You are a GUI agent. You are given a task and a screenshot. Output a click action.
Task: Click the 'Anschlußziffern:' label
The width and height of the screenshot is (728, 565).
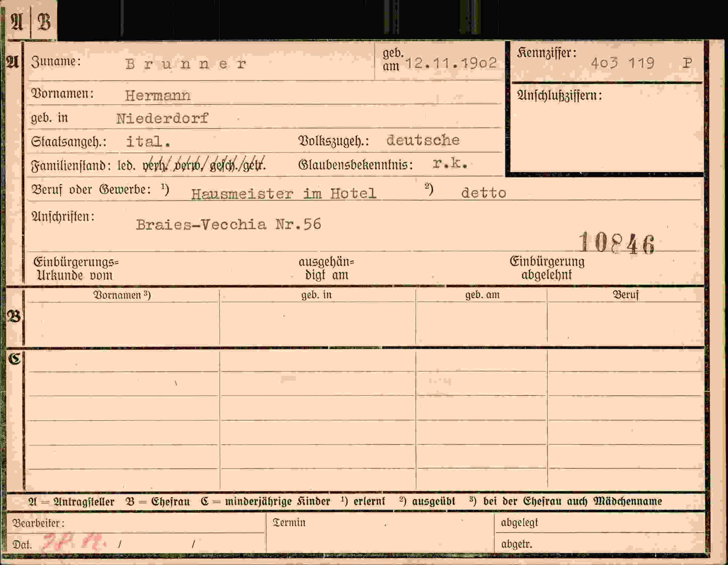[559, 96]
